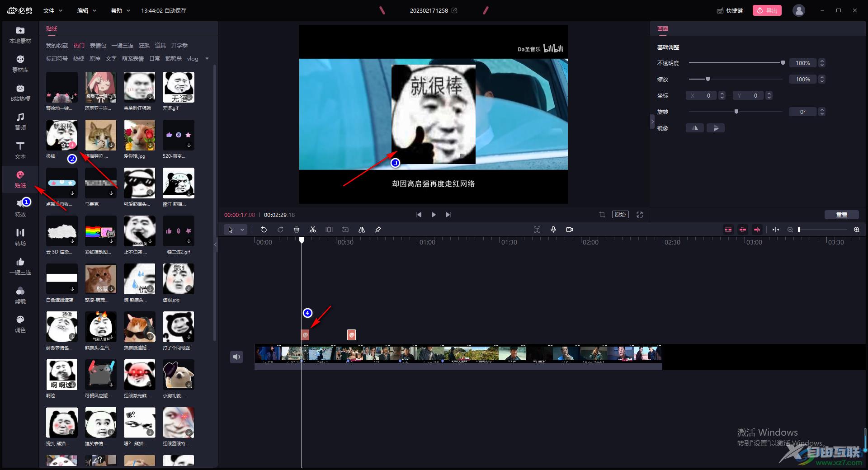
Task: Expand more sticker categories arrow
Action: tap(207, 58)
